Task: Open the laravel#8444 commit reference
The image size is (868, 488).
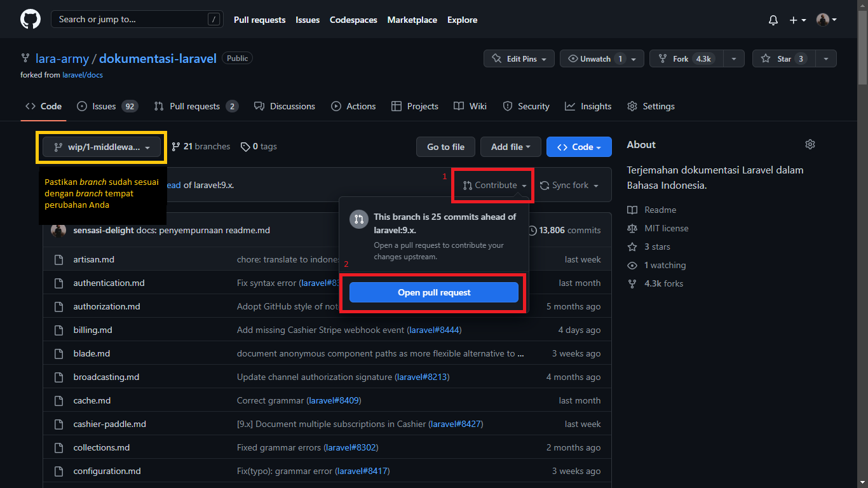Action: tap(435, 330)
